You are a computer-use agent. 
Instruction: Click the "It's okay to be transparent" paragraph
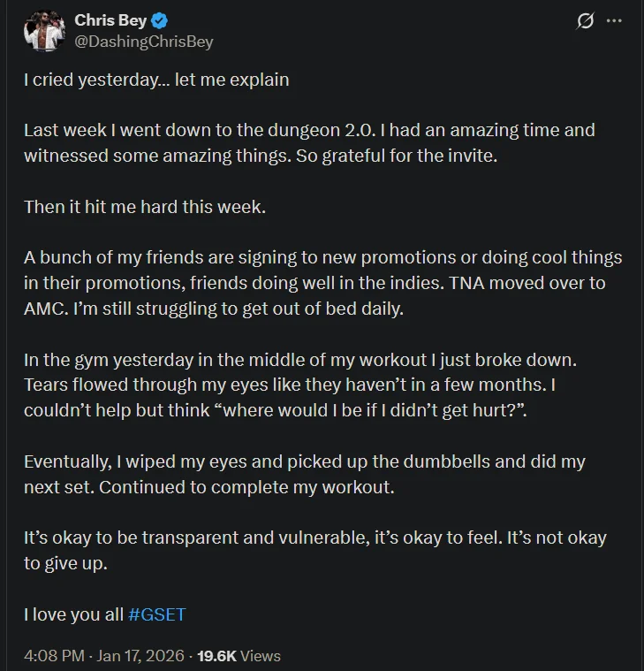point(315,550)
